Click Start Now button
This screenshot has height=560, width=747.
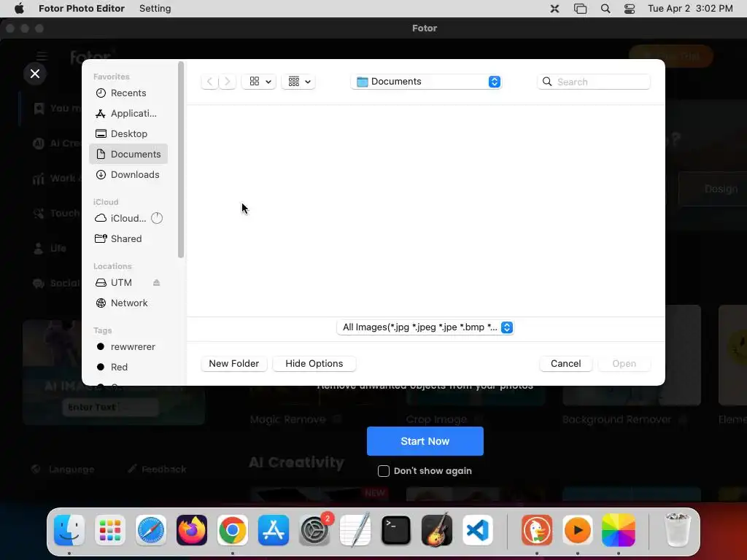(425, 441)
